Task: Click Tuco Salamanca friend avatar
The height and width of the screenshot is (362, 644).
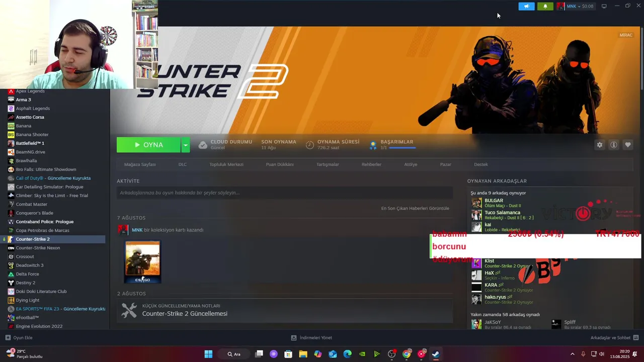Action: [476, 215]
